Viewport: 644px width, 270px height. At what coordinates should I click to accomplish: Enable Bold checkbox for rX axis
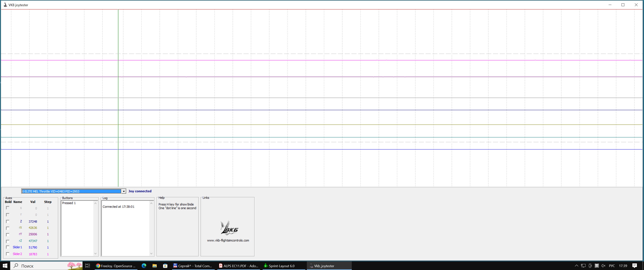tap(8, 228)
